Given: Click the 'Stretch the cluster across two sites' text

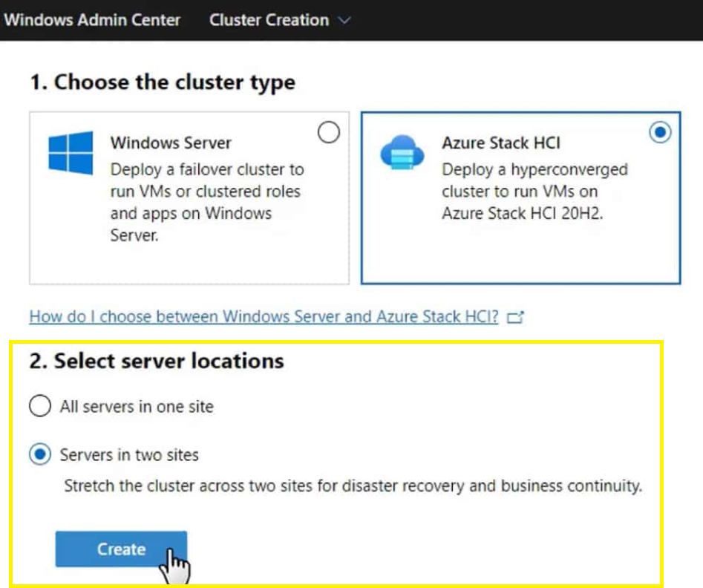Looking at the screenshot, I should [x=353, y=486].
